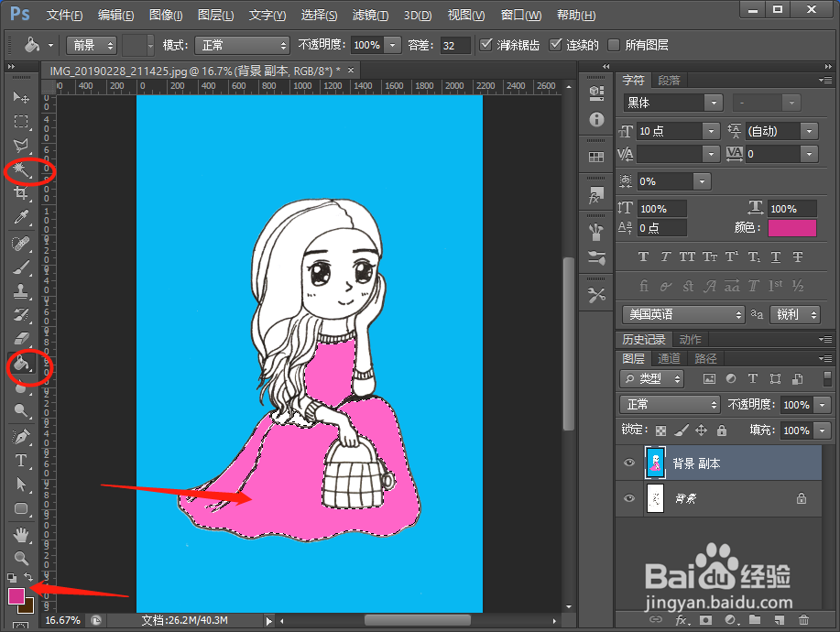Select the History Brush tool

coord(21,315)
